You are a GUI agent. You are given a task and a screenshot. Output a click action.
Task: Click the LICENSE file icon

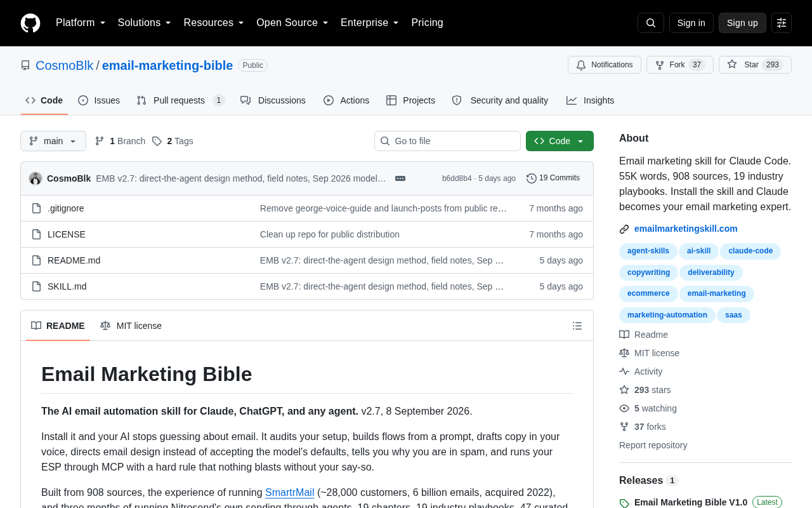point(37,234)
